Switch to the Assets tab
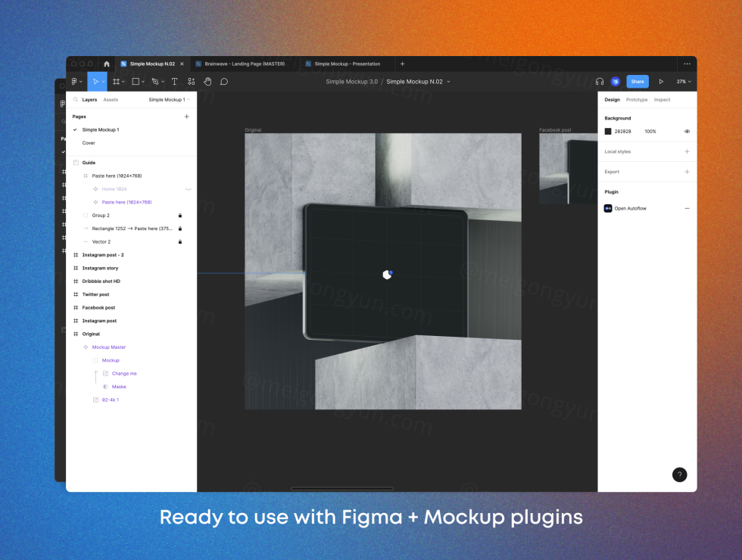The height and width of the screenshot is (560, 742). (111, 100)
